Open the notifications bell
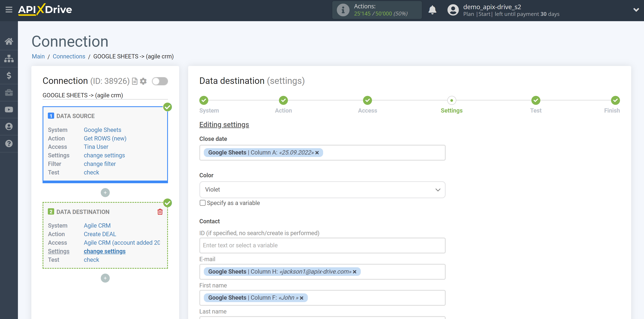 pos(432,10)
